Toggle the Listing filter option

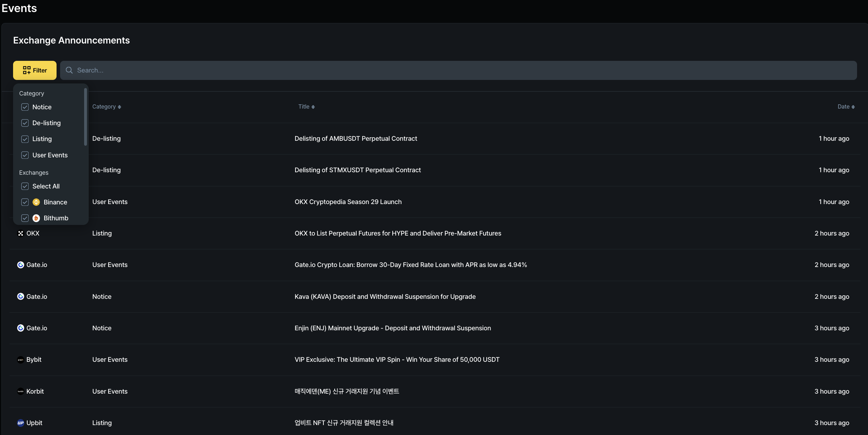(x=25, y=139)
